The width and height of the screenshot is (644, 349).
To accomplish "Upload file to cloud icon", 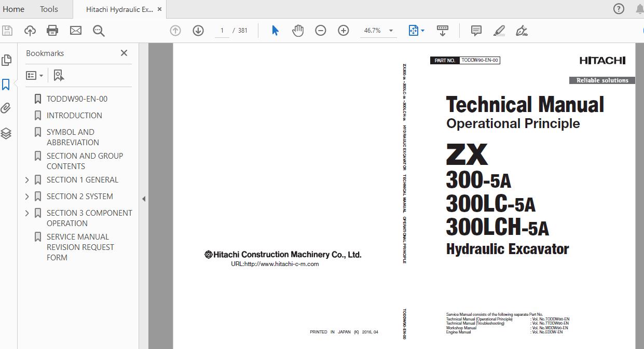I will (30, 31).
